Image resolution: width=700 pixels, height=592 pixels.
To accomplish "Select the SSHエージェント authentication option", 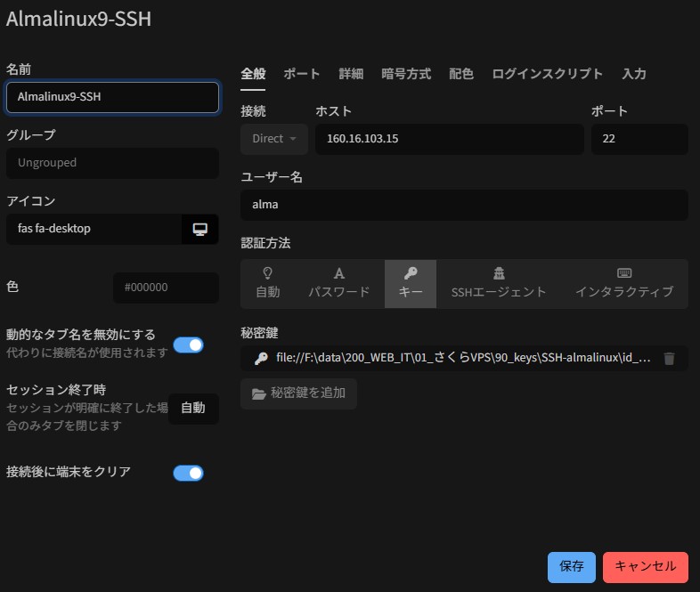I will point(499,283).
